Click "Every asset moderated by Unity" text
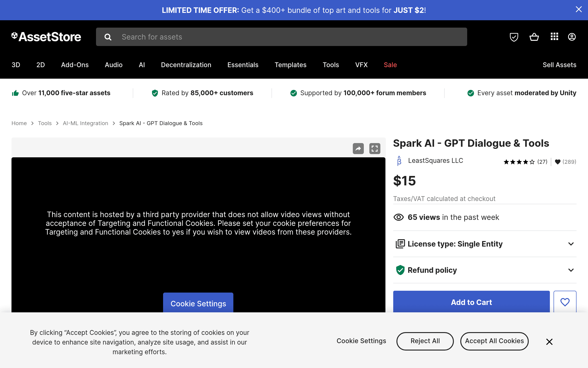Screen dimensions: 588x368 [527, 93]
